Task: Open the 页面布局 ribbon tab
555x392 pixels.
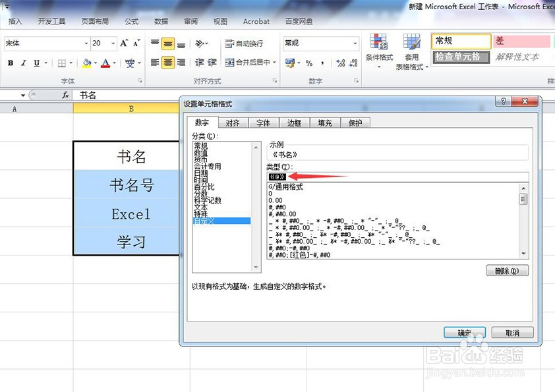Action: (95, 21)
